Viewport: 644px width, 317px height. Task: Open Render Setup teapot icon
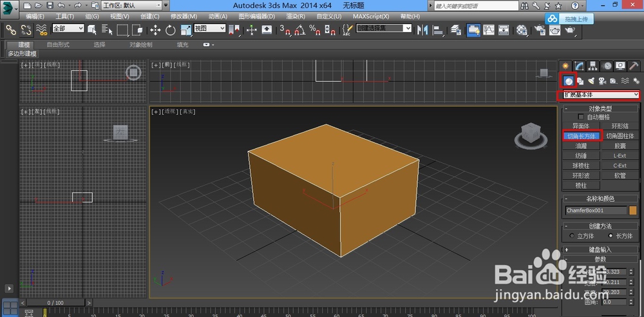point(540,30)
